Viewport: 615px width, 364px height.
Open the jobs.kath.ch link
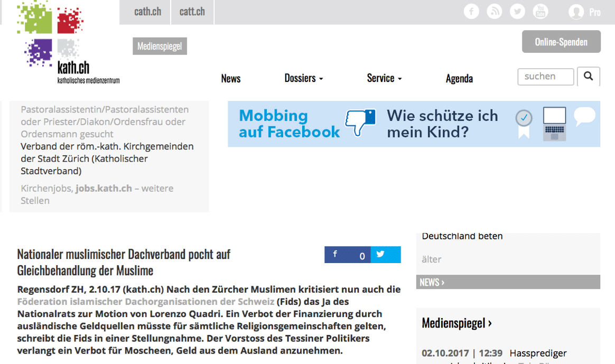(x=104, y=189)
